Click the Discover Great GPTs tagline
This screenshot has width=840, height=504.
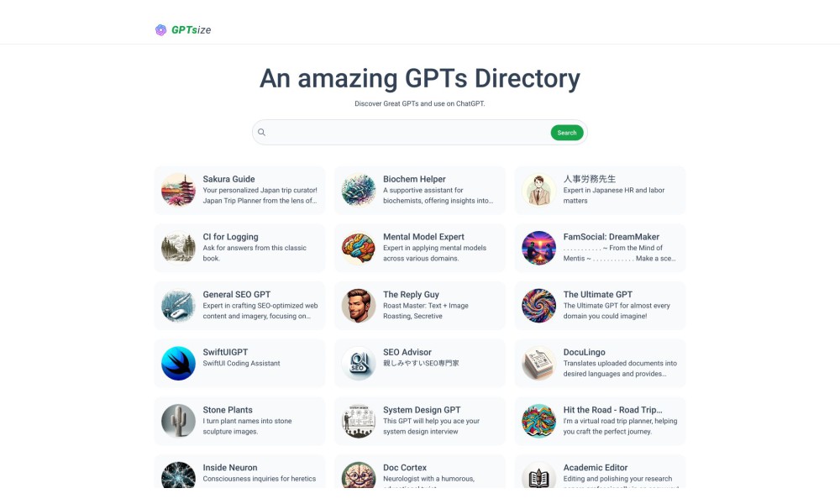[x=420, y=103]
